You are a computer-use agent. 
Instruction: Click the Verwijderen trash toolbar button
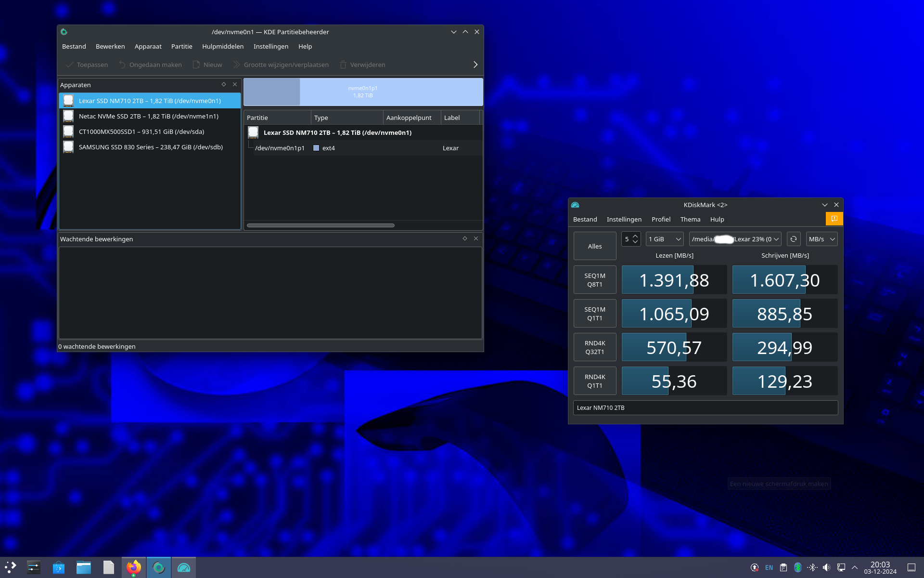[362, 65]
